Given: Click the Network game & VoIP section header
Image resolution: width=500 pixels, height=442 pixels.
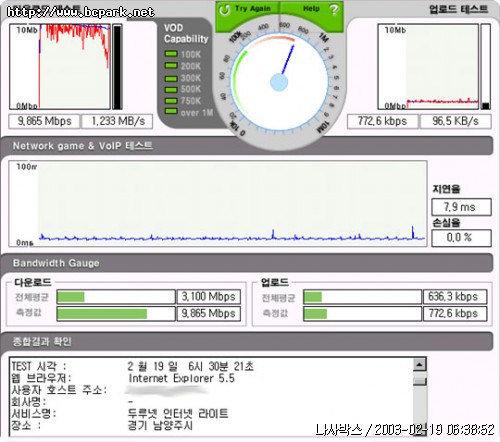Looking at the screenshot, I should [x=247, y=146].
